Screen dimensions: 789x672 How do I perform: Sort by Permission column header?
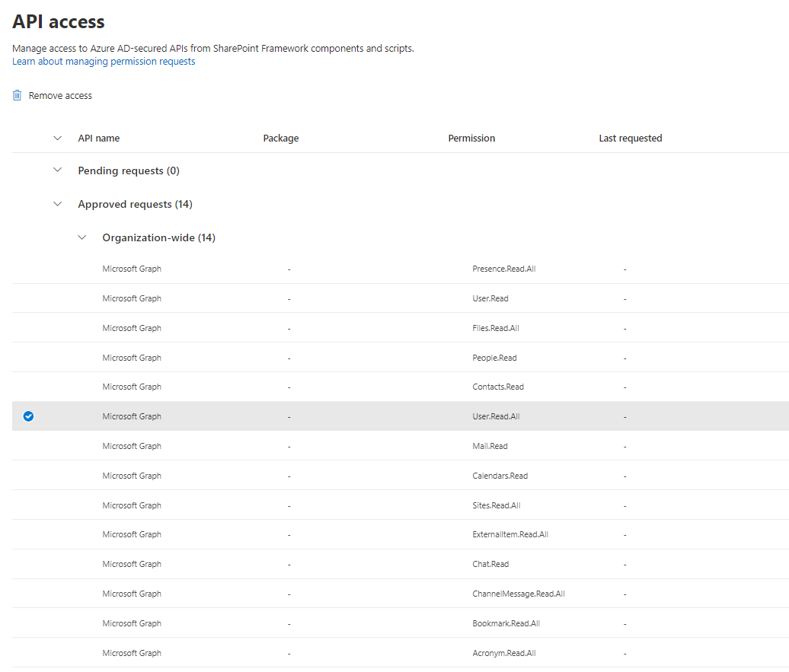pyautogui.click(x=471, y=139)
